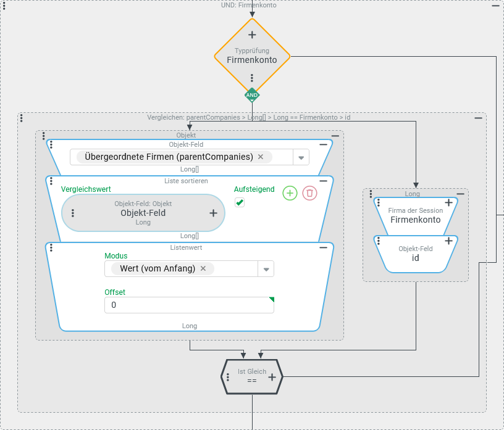
Task: Click the plus on Firma der Session node
Action: 449,202
